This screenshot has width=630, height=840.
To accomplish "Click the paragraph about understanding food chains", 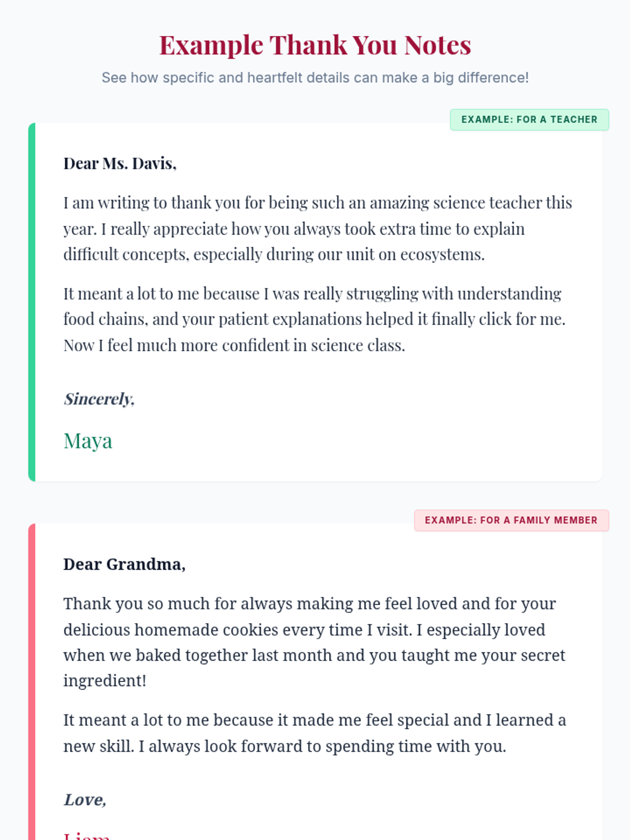I will click(315, 319).
